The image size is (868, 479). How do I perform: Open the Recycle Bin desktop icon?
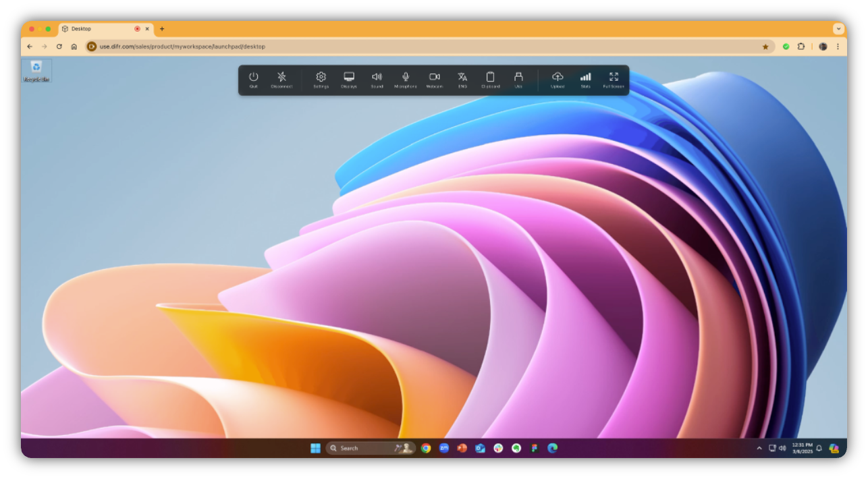[x=36, y=70]
